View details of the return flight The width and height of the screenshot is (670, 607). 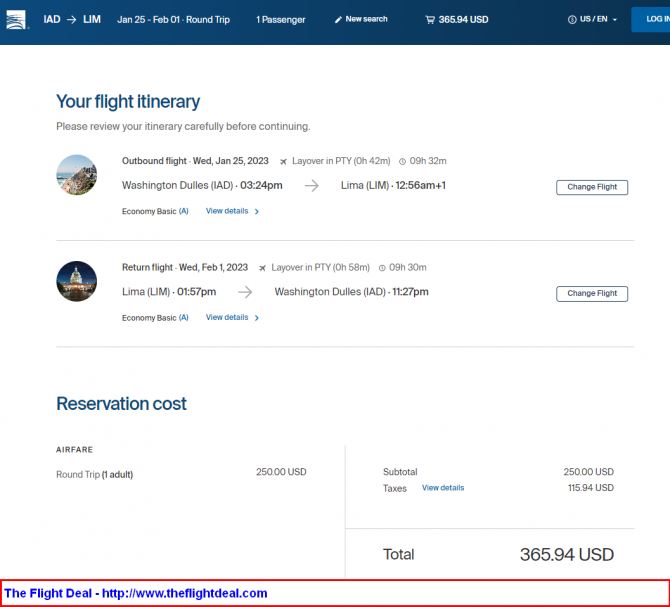pyautogui.click(x=227, y=317)
